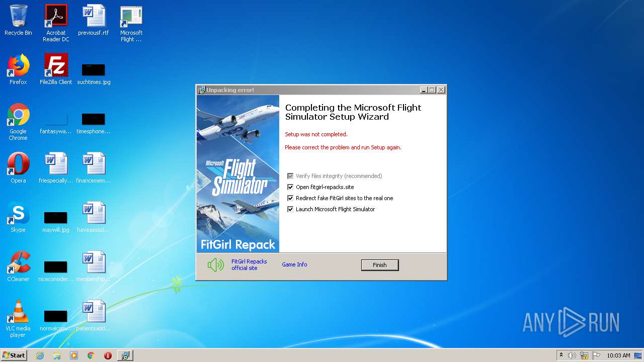Open Action Center flag icon

596,355
